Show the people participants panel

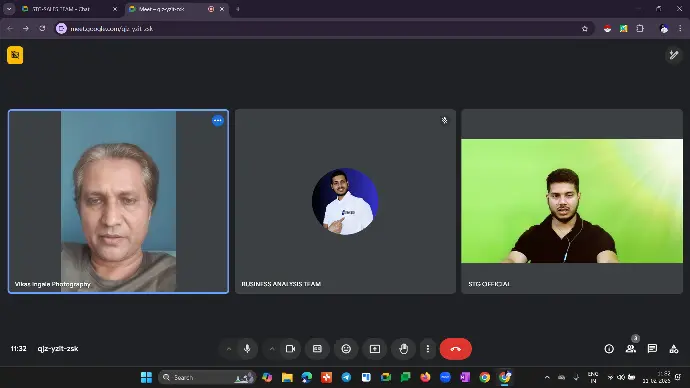tap(631, 349)
